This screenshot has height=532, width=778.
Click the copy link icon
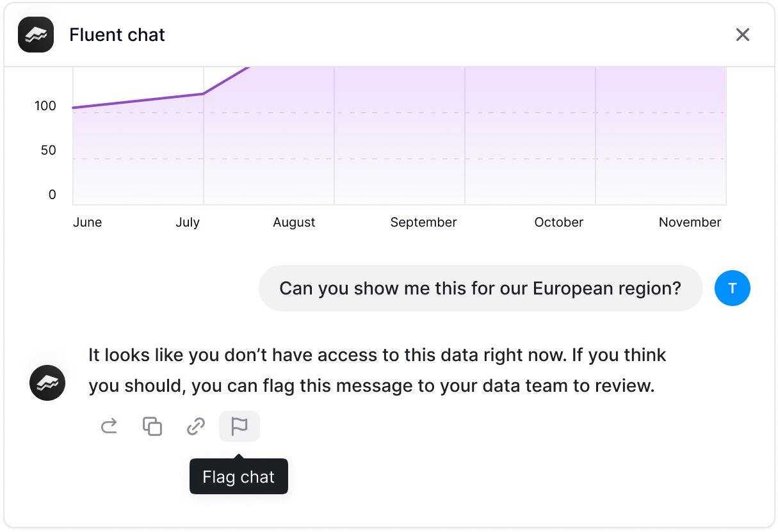click(195, 426)
